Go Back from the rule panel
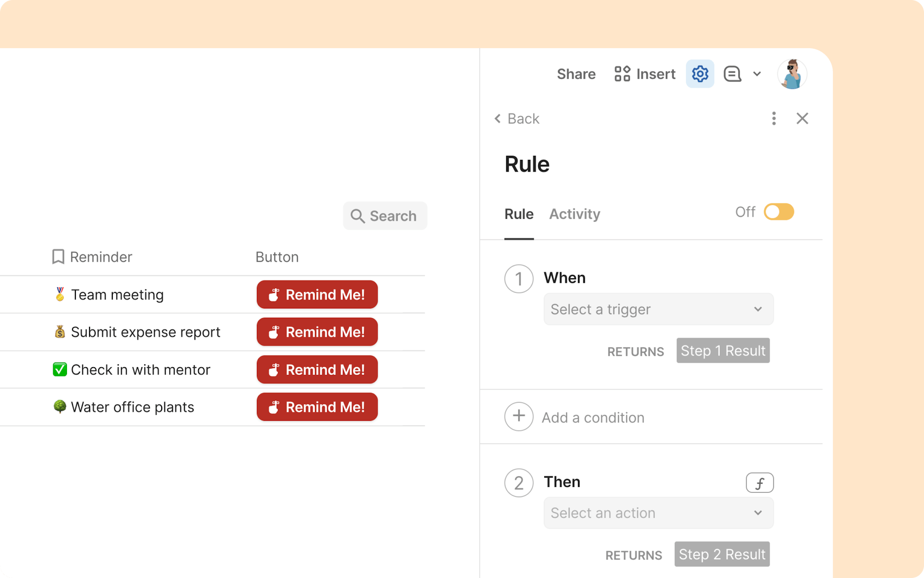 coord(517,119)
